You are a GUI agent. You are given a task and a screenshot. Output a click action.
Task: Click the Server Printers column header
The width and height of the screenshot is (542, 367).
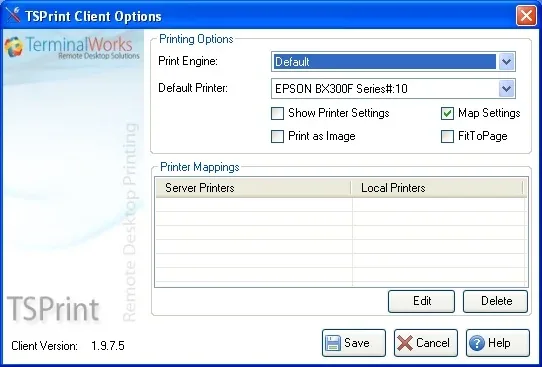point(253,188)
